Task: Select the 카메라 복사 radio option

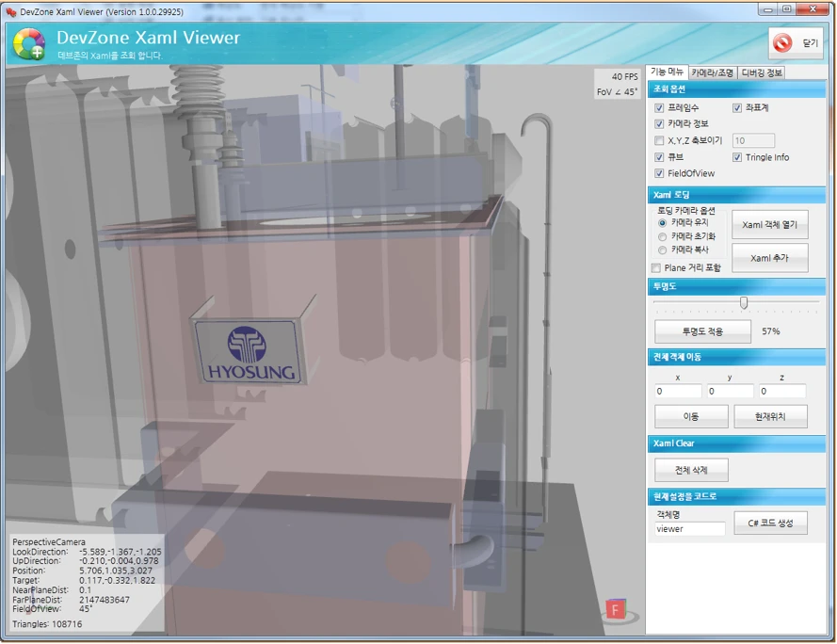Action: (663, 250)
